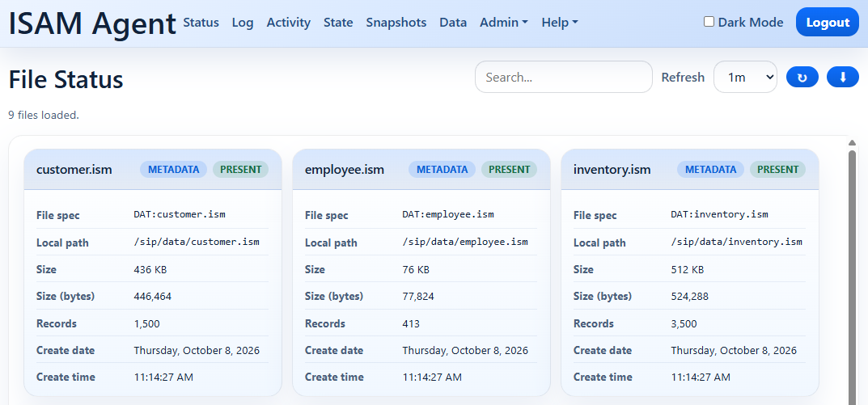Click the scrollbar's up arrow
868x405 pixels.
click(x=852, y=143)
